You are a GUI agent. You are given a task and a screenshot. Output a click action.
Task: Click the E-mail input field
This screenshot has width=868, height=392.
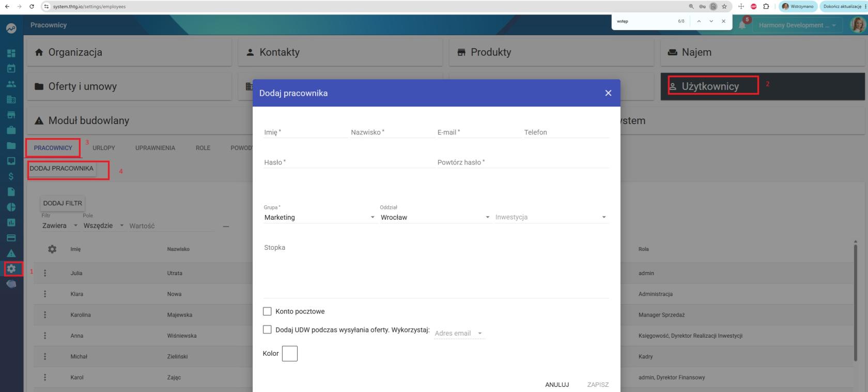479,132
